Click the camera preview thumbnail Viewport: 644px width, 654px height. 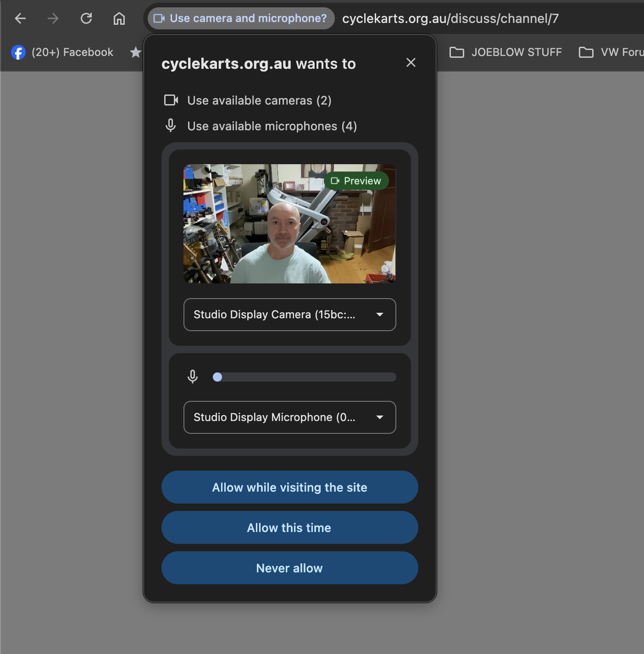click(289, 224)
